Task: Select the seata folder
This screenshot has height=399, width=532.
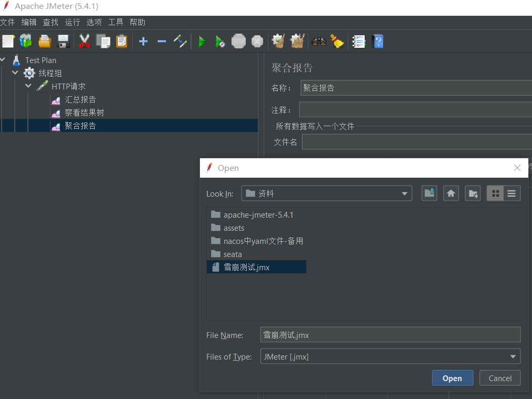Action: tap(232, 254)
